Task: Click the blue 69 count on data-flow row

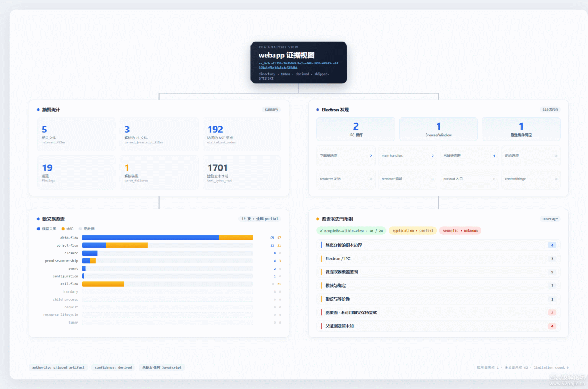Action: tap(272, 238)
